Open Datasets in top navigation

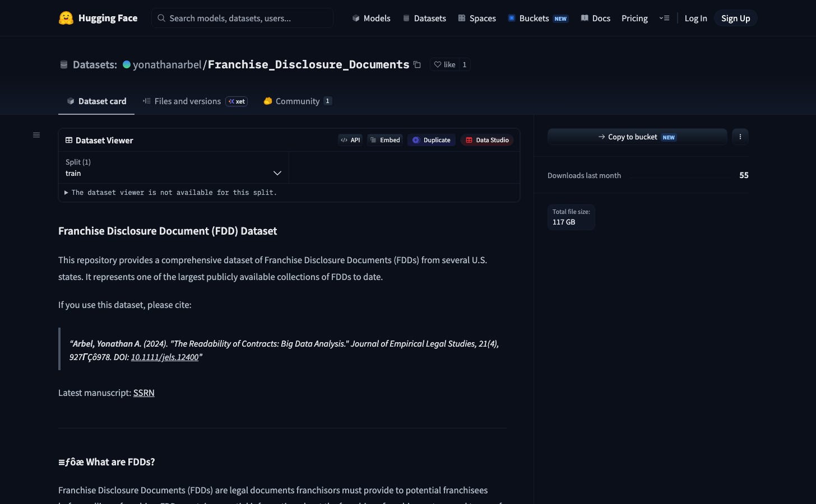click(x=424, y=18)
